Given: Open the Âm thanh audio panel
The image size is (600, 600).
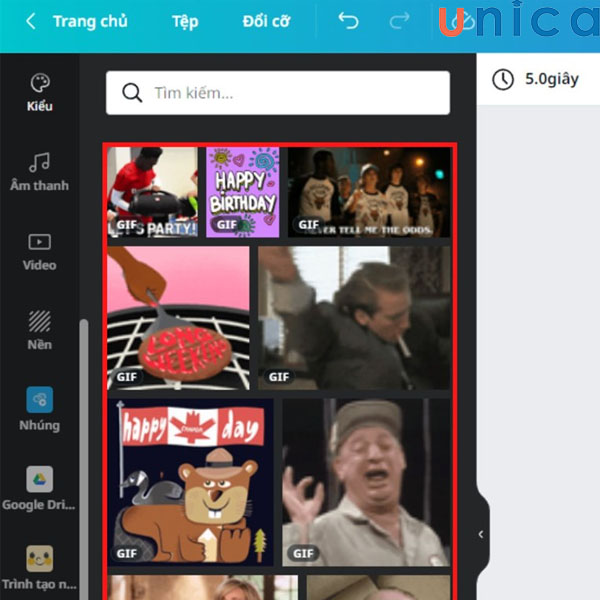Looking at the screenshot, I should coord(40,171).
